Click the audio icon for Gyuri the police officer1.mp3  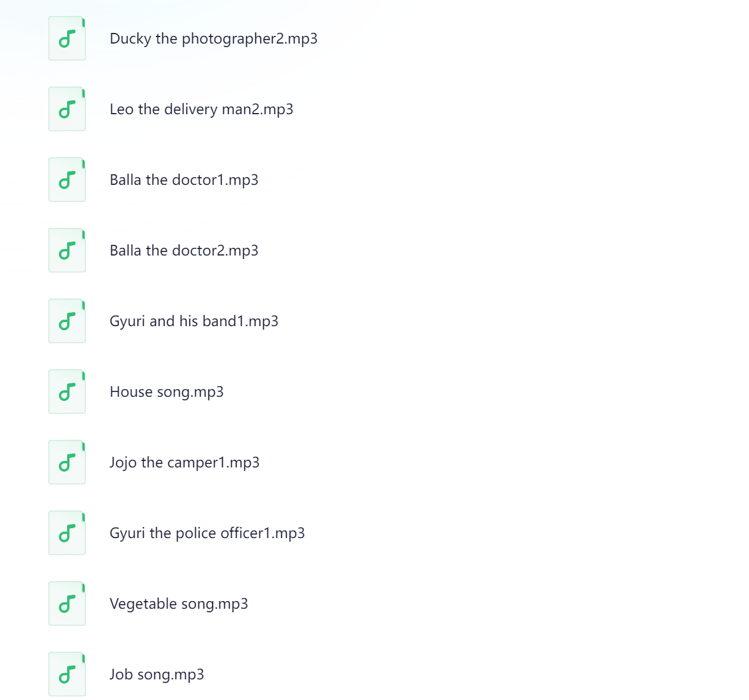[67, 533]
